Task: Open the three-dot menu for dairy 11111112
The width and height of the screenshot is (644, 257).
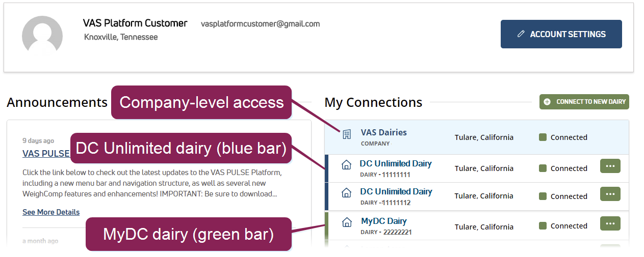Action: [x=610, y=194]
